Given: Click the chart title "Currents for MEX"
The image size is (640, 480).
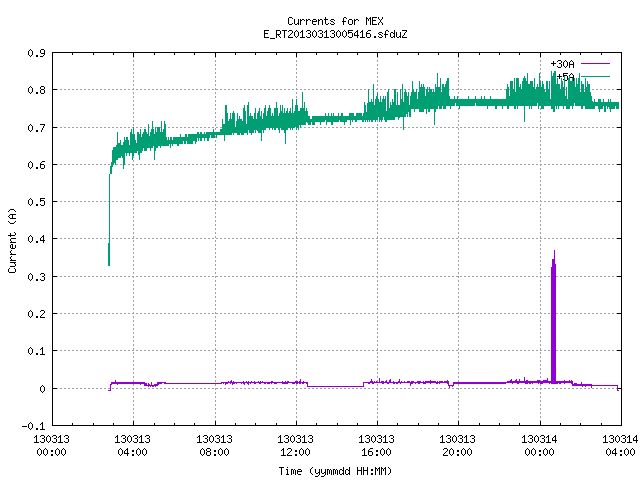Looking at the screenshot, I should 335,21.
